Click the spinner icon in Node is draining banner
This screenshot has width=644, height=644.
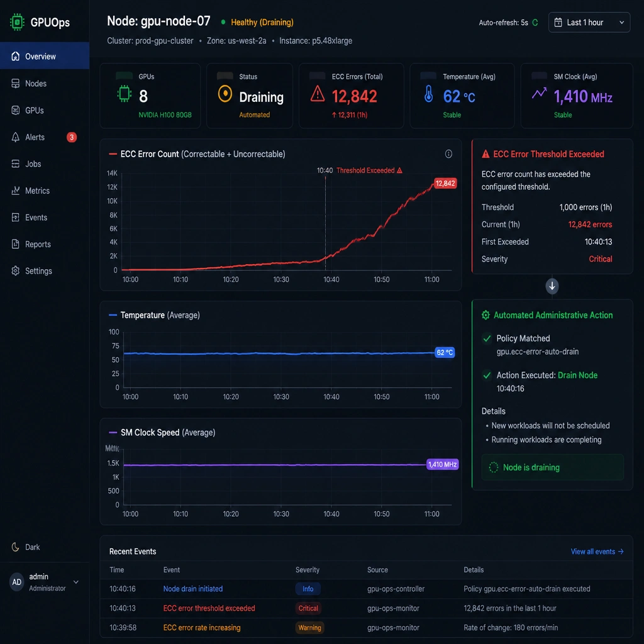[x=493, y=467]
